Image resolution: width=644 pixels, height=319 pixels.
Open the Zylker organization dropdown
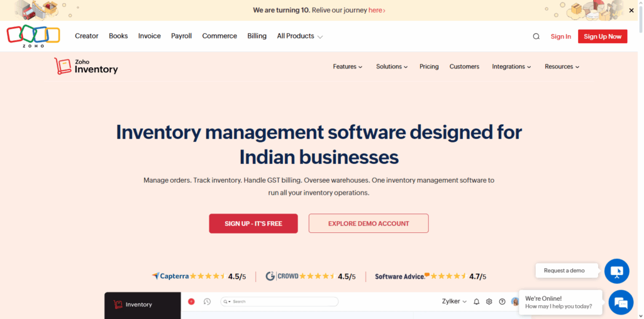click(454, 301)
